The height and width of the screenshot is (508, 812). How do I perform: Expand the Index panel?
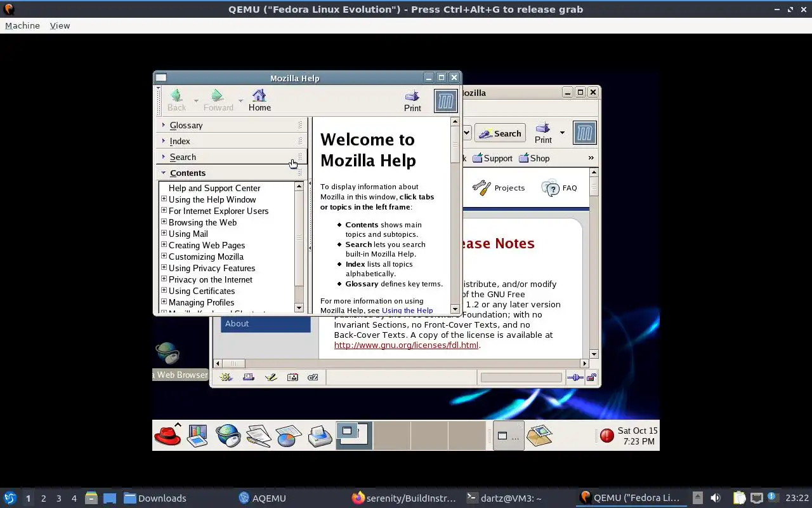point(232,141)
